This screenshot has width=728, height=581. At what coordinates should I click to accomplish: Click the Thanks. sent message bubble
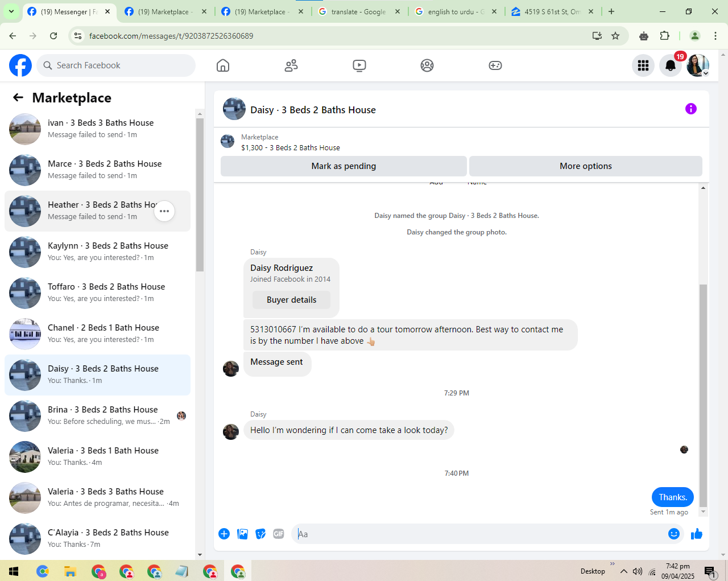click(x=673, y=497)
